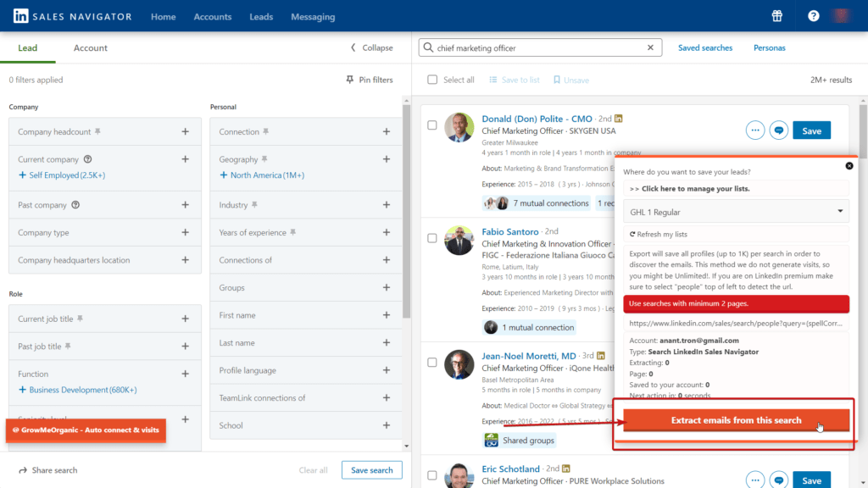Click LinkedIn badge beside Eric Schotland

pyautogui.click(x=565, y=469)
